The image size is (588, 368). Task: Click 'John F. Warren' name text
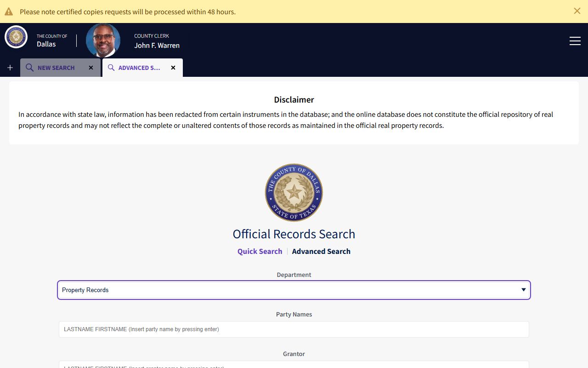click(x=157, y=46)
